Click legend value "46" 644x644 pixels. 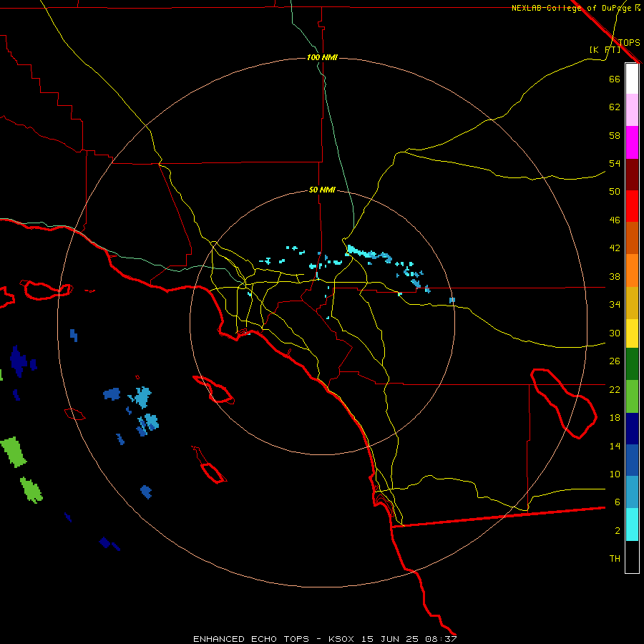615,220
